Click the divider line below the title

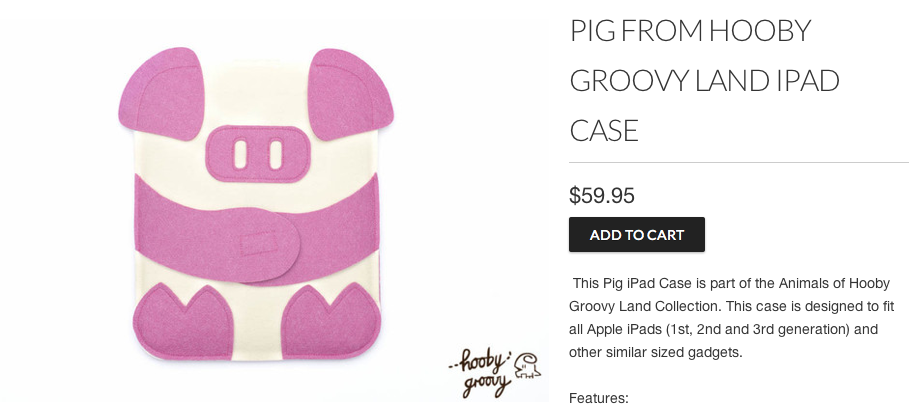(x=739, y=162)
